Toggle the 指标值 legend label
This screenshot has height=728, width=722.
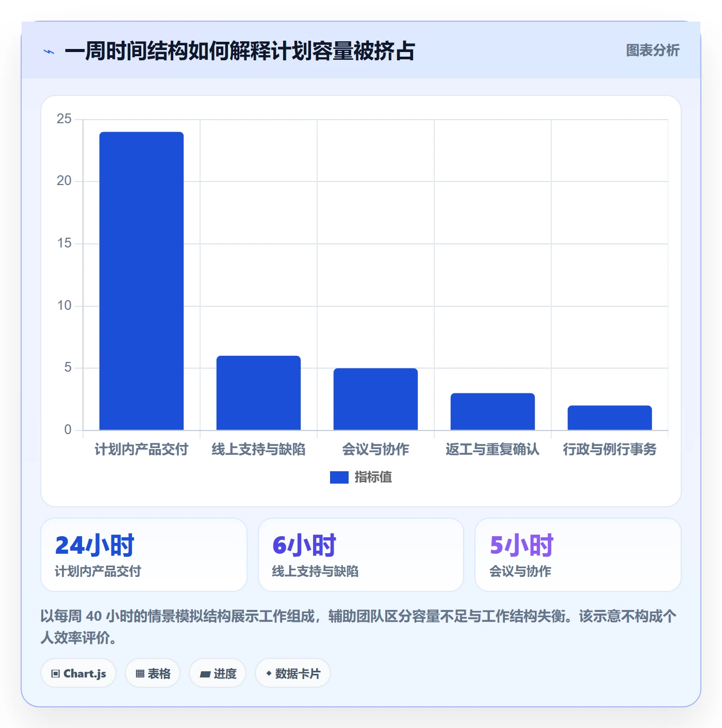[373, 477]
